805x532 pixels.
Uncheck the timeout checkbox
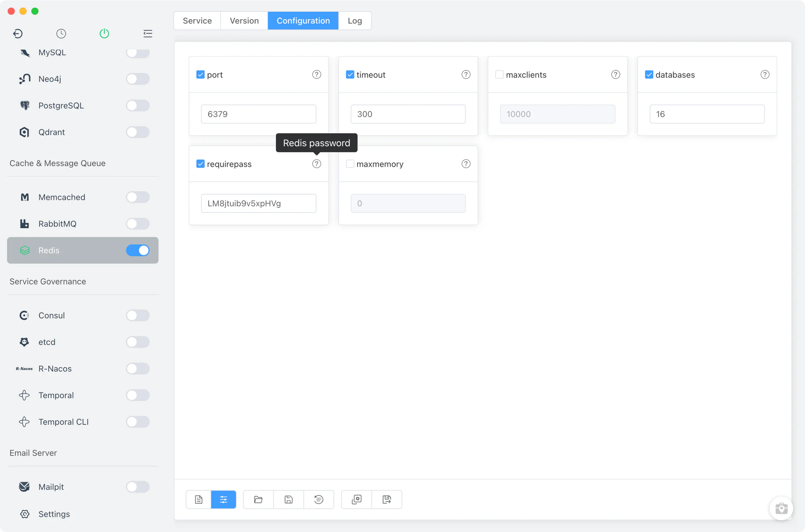[350, 75]
